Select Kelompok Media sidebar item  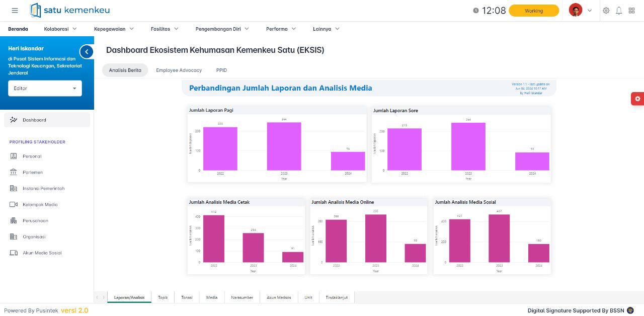coord(40,205)
